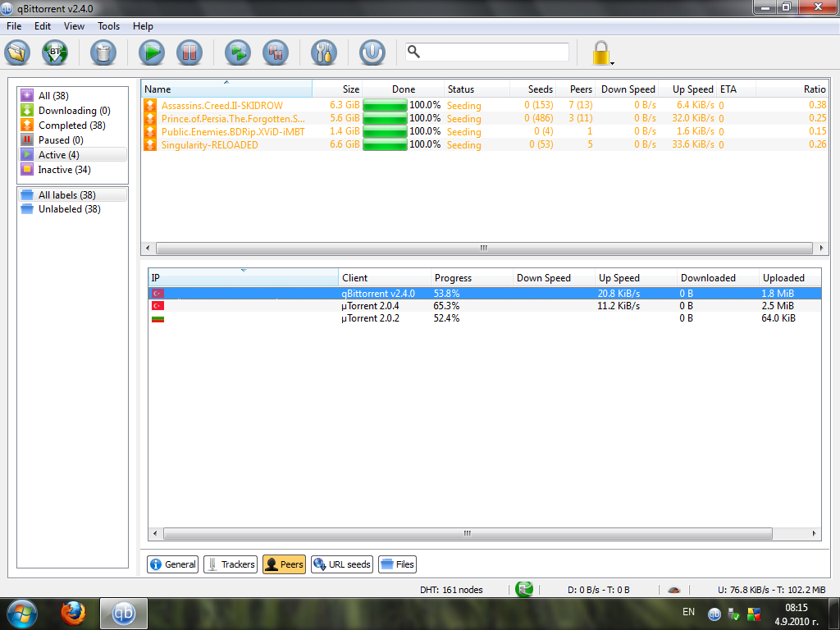Click the alternative speed limits icon
Screen dimensions: 840x630
(x=674, y=590)
